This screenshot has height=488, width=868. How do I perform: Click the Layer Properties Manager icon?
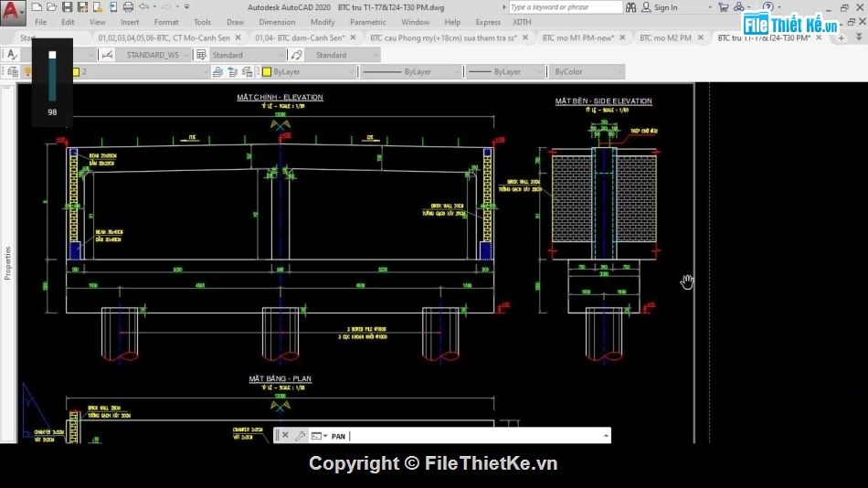coord(12,71)
